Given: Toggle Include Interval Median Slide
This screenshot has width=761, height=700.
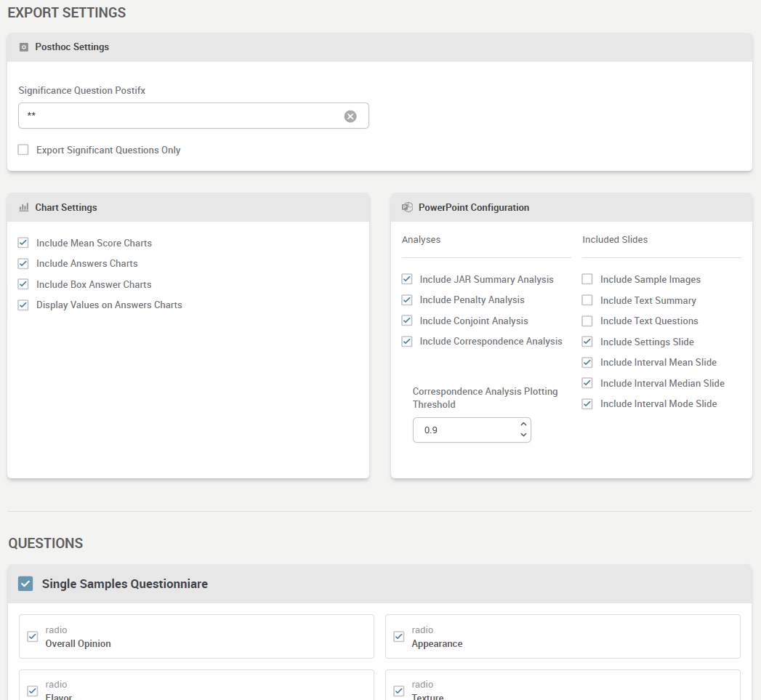Looking at the screenshot, I should pos(587,383).
